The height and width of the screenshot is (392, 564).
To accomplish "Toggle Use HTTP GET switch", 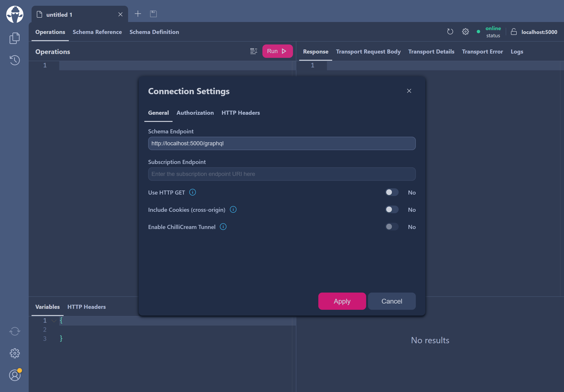I will pyautogui.click(x=391, y=192).
